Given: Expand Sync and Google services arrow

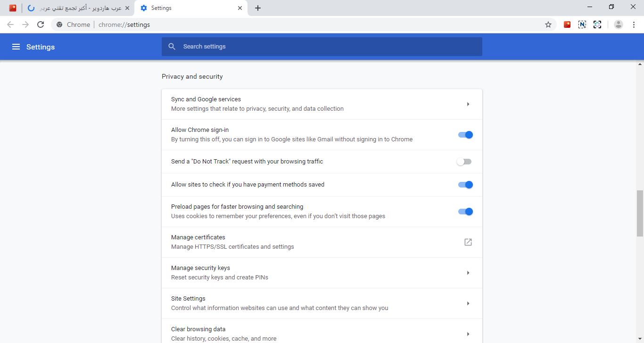Looking at the screenshot, I should (468, 104).
